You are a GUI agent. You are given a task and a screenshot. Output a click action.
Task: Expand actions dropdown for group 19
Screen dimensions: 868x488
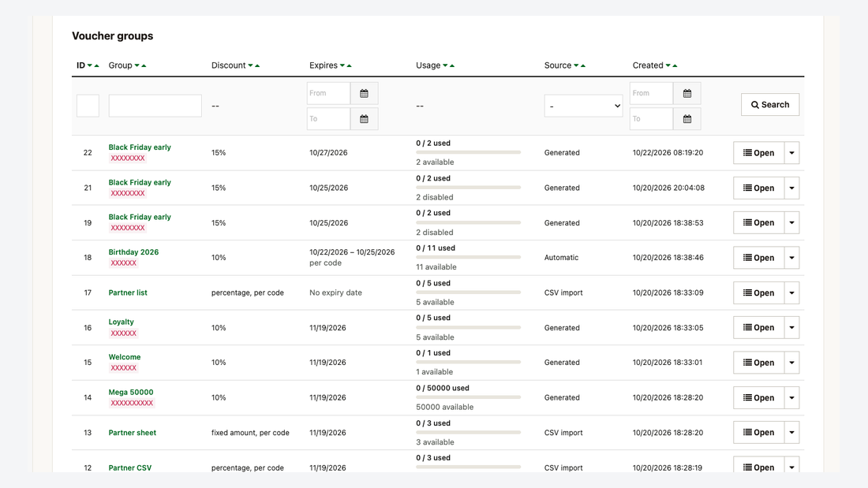tap(791, 222)
